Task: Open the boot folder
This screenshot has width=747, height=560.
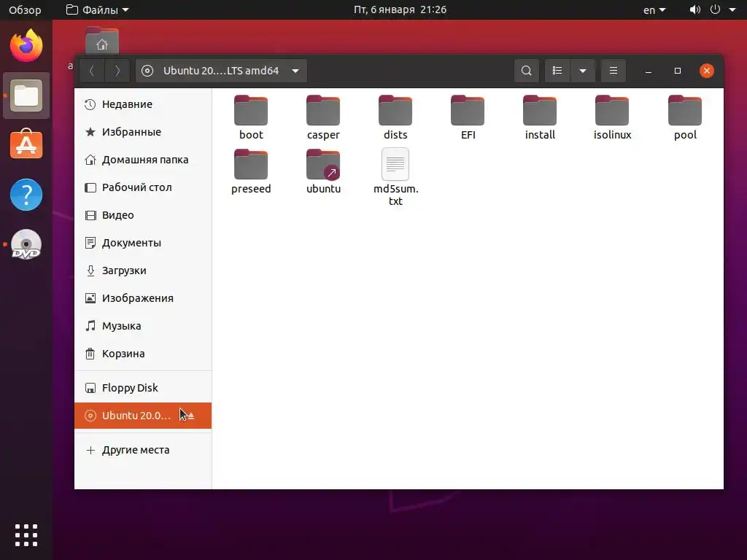Action: [251, 117]
